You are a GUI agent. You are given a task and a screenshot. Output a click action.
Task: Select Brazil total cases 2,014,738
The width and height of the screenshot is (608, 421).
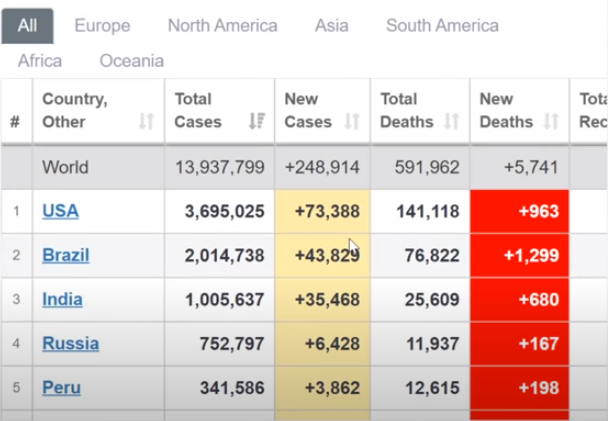225,255
